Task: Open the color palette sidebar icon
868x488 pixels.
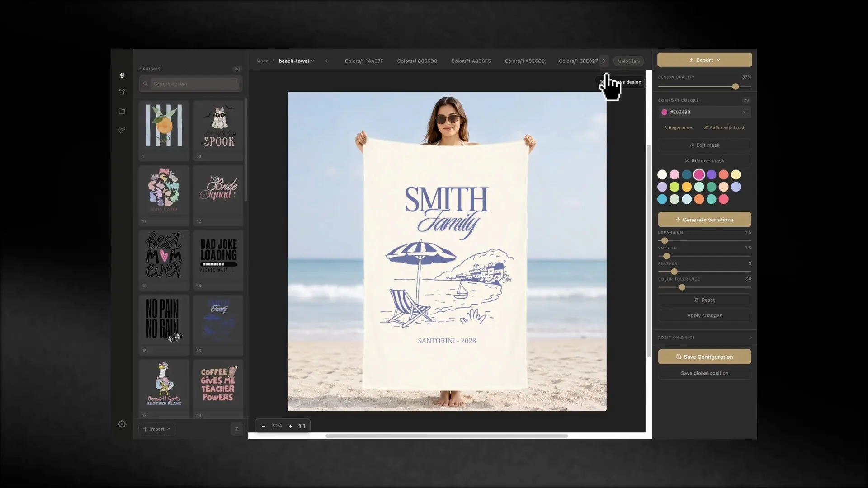Action: [122, 130]
